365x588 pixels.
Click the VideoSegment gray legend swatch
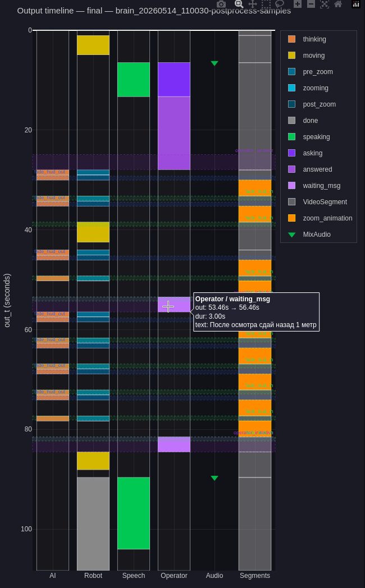point(291,202)
